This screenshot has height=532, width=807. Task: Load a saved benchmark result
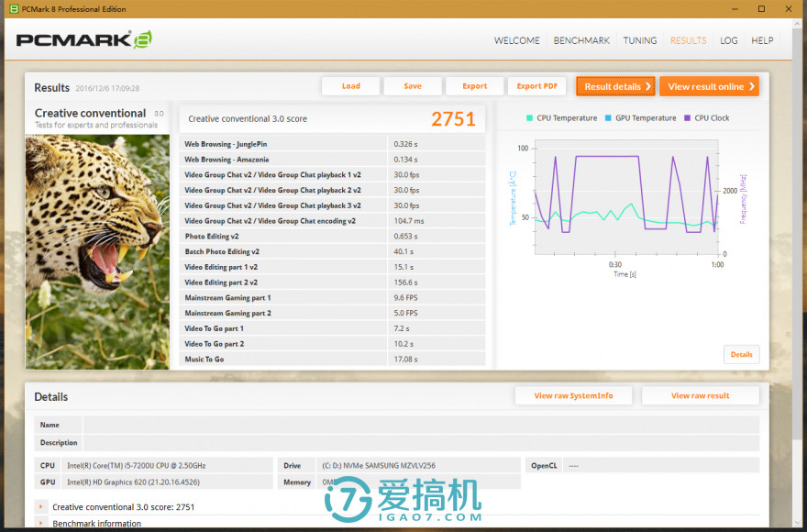click(x=350, y=85)
